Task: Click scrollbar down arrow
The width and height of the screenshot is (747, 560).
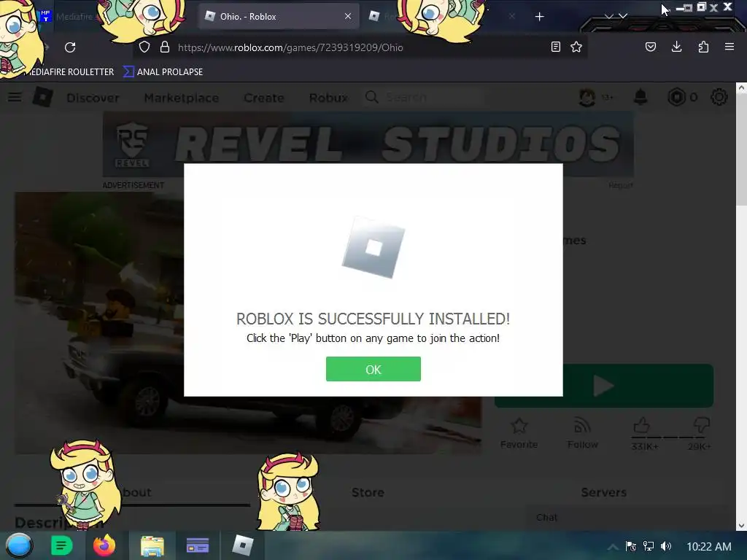Action: point(741,526)
